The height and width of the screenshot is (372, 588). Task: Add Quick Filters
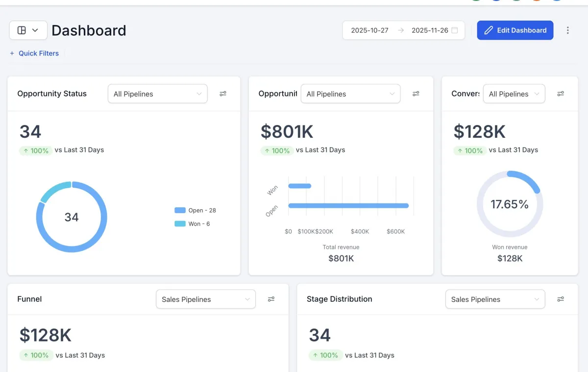coord(34,53)
